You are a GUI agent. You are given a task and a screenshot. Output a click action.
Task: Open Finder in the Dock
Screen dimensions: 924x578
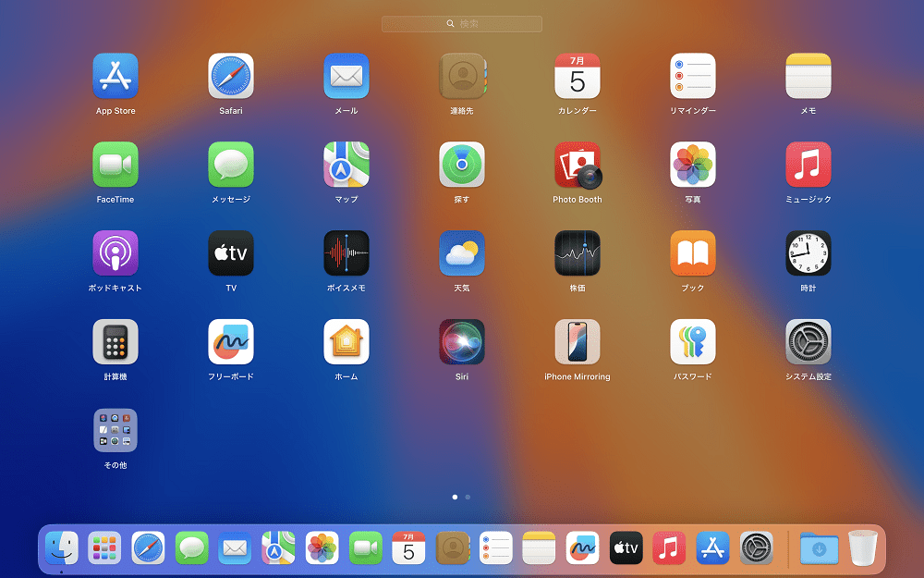pyautogui.click(x=61, y=547)
